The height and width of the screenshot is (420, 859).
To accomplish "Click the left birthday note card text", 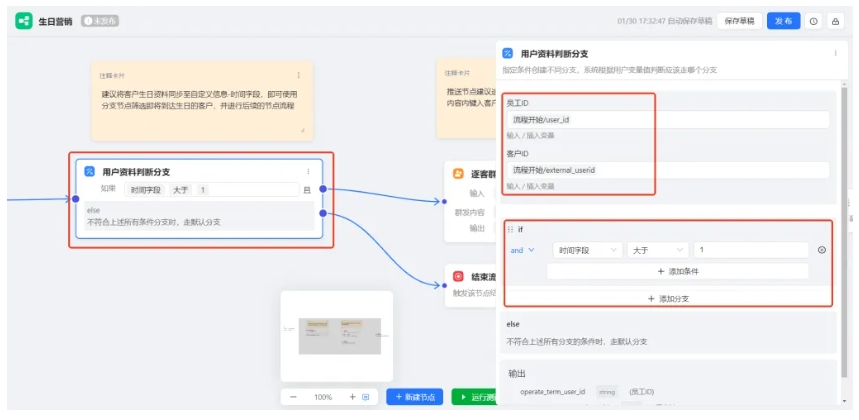I will [199, 100].
